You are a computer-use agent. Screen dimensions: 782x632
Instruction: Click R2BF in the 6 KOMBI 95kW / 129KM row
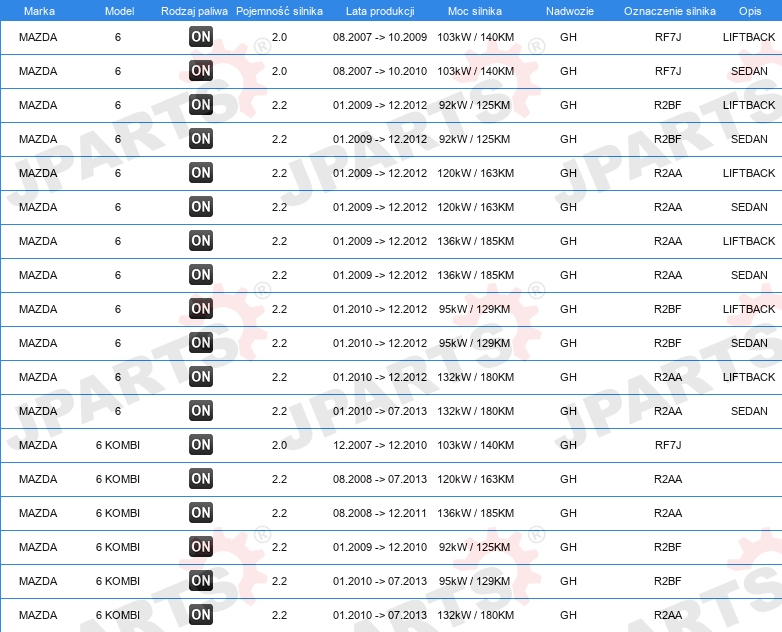coord(668,581)
